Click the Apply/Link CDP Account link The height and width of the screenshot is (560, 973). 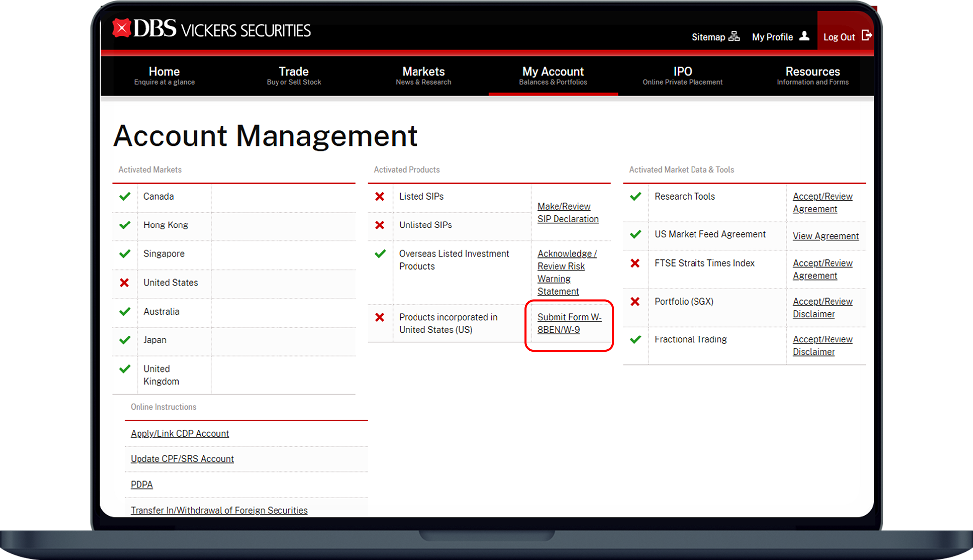[x=180, y=434]
